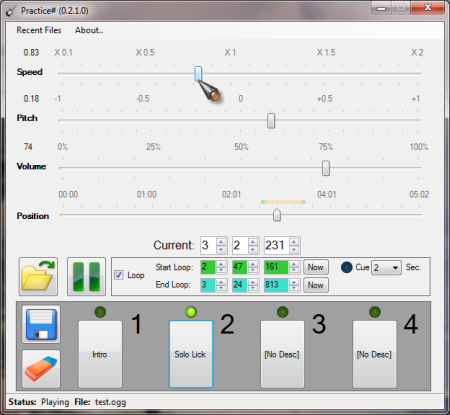
Task: Click the Start Loop seconds field showing 47
Action: [240, 267]
